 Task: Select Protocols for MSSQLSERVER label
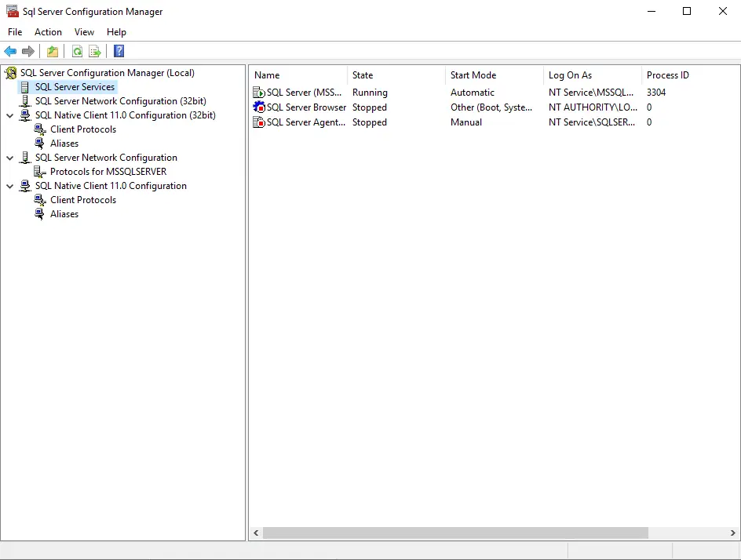(x=108, y=172)
